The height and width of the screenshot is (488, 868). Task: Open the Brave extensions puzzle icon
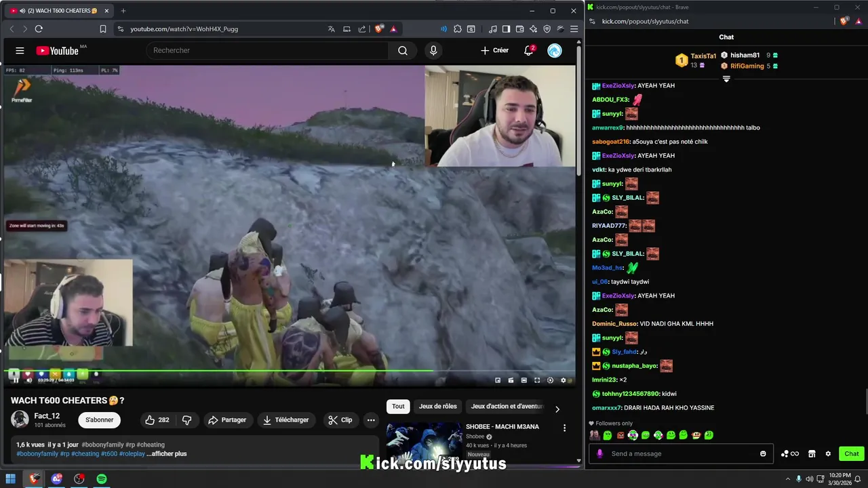458,29
